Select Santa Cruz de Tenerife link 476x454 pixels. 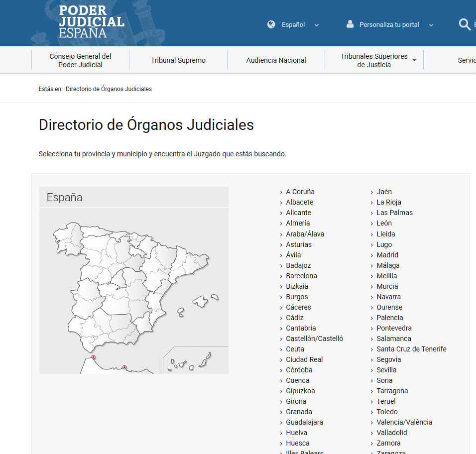pos(411,349)
